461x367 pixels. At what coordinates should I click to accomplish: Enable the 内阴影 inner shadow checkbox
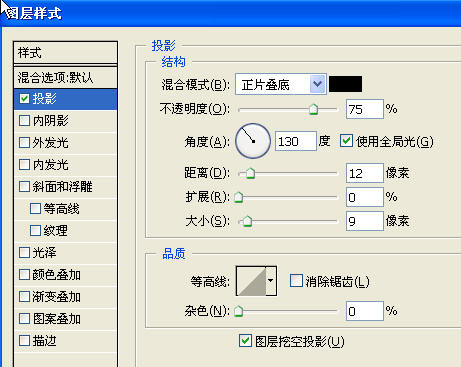(x=24, y=120)
